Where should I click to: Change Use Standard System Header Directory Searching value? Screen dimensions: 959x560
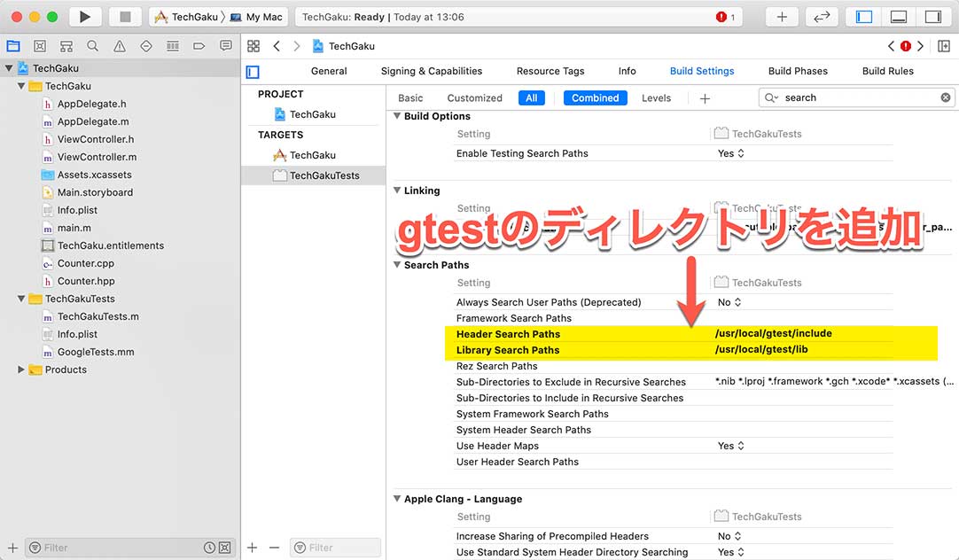point(731,552)
